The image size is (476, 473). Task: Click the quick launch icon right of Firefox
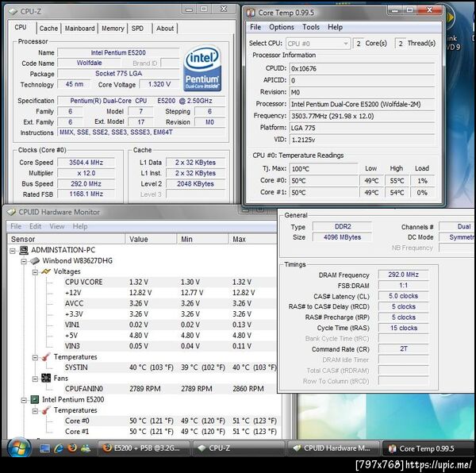point(86,448)
